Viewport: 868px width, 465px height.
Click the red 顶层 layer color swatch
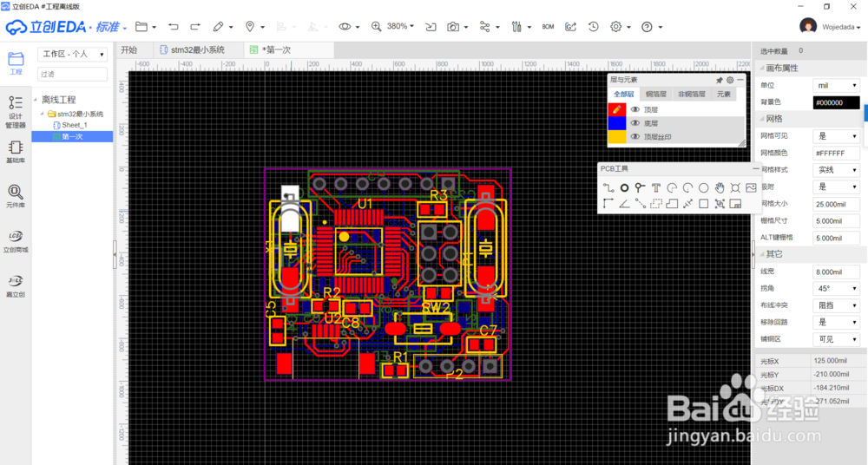616,109
